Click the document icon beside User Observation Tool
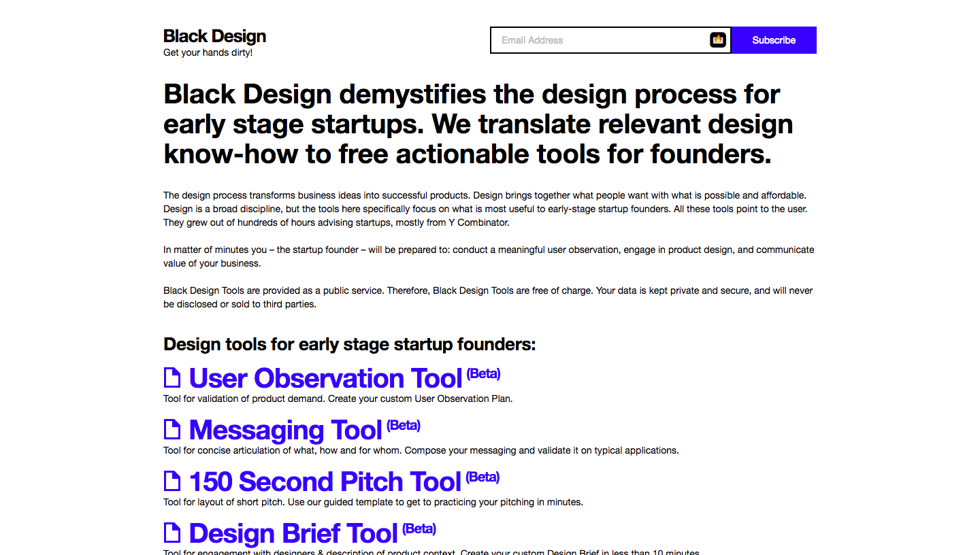 tap(171, 377)
